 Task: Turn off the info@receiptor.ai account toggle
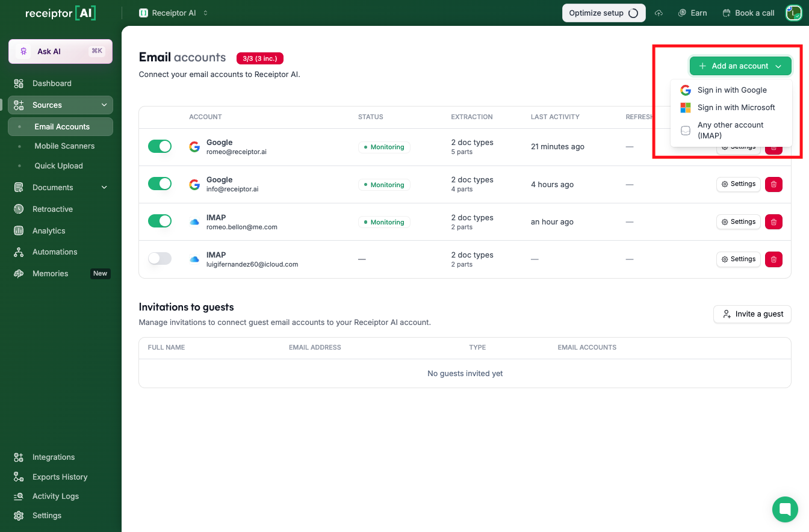160,184
